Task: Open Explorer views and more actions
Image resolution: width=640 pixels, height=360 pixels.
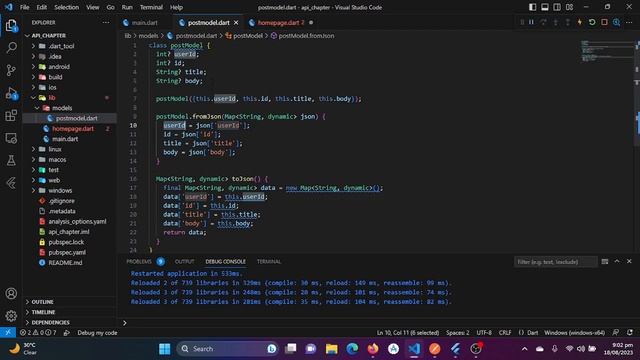Action: coord(106,22)
